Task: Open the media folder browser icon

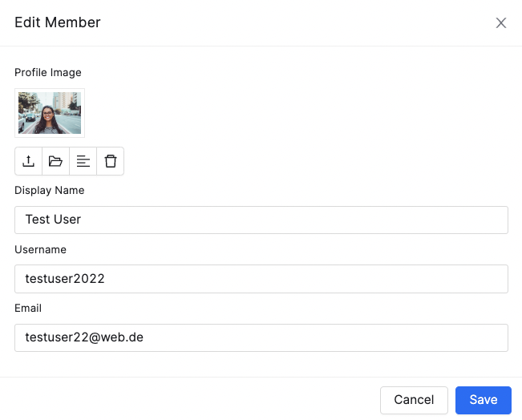Action: [55, 161]
